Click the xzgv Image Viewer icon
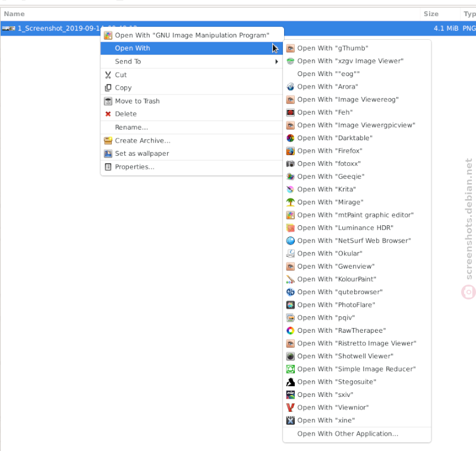476x451 pixels. coord(290,61)
